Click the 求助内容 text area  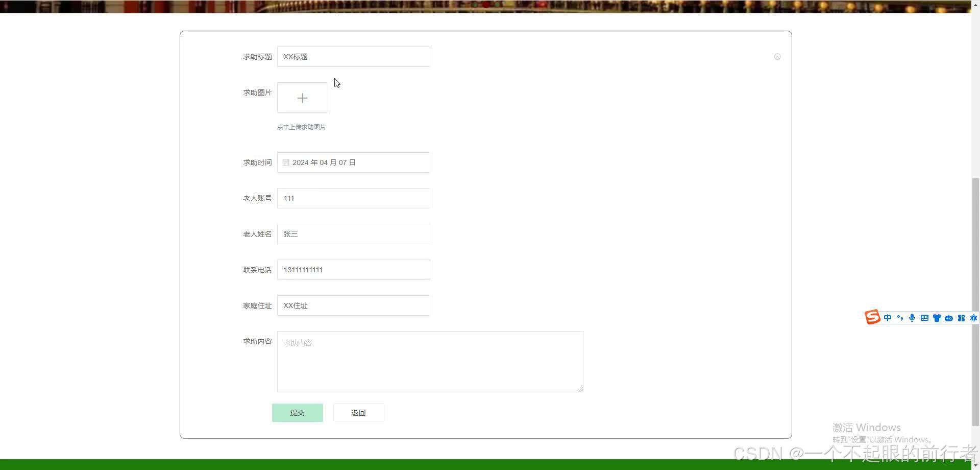click(430, 362)
